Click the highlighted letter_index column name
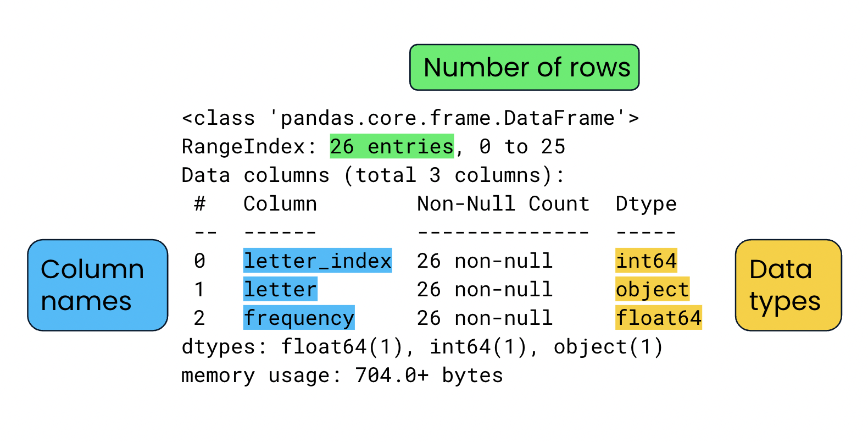Viewport: 868px width, 442px height. pyautogui.click(x=317, y=261)
